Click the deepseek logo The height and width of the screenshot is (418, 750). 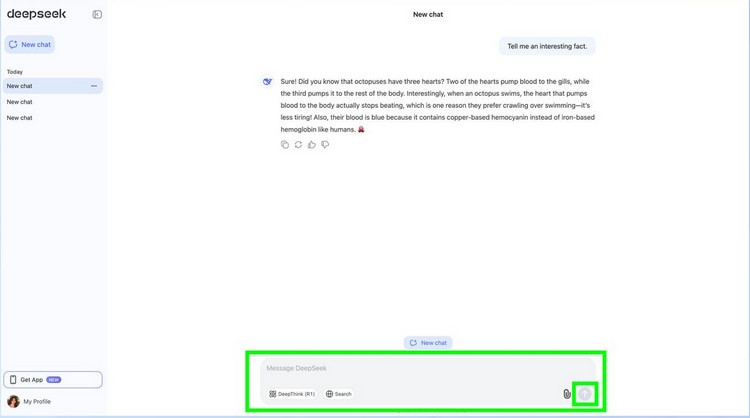pos(36,14)
